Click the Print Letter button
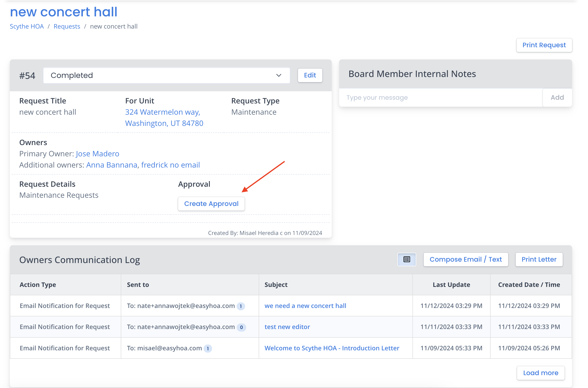This screenshot has width=588, height=388. click(539, 259)
